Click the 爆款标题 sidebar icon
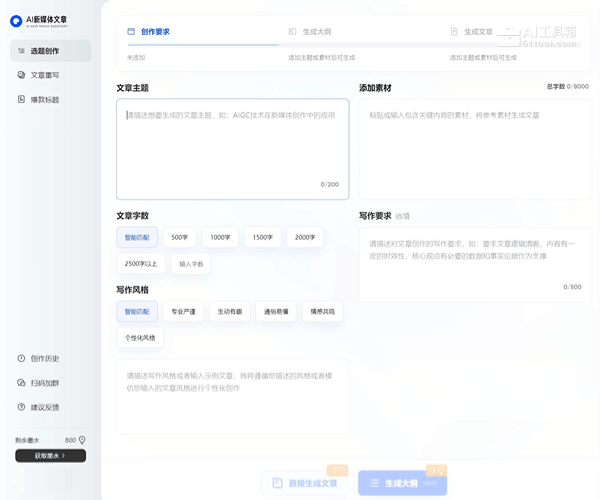This screenshot has height=500, width=600. [x=22, y=99]
